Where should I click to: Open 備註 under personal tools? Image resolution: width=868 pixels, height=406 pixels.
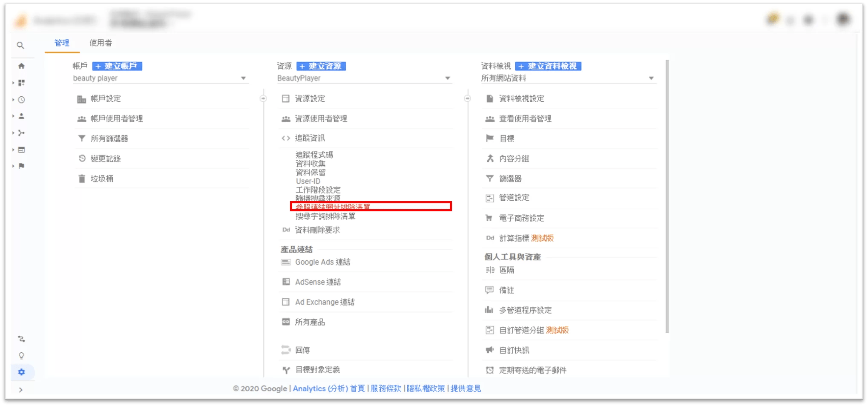pyautogui.click(x=506, y=290)
